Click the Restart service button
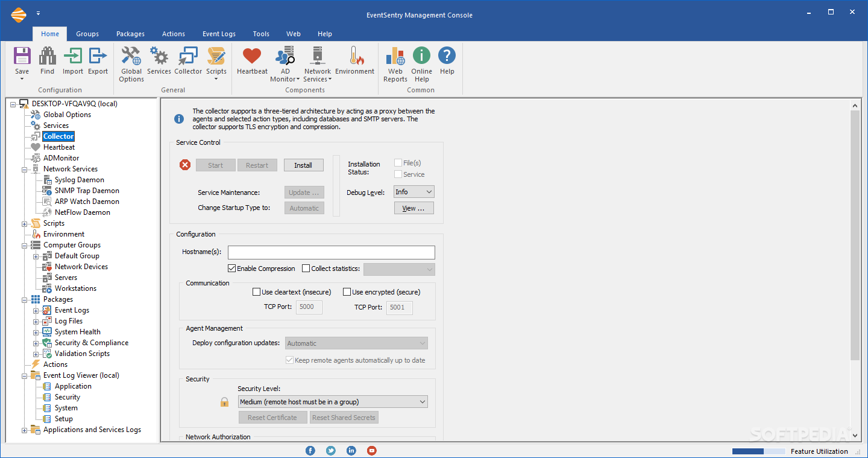This screenshot has width=868, height=458. tap(257, 165)
